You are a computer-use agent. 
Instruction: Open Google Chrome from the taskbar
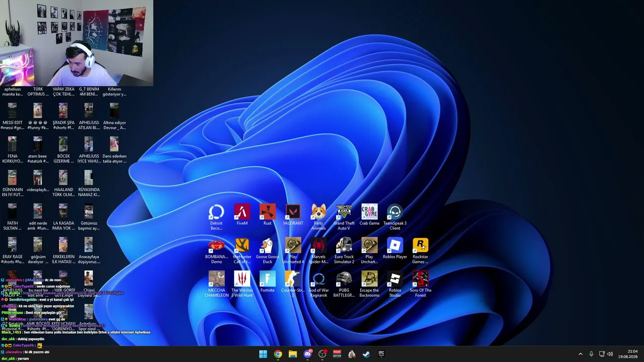click(278, 354)
